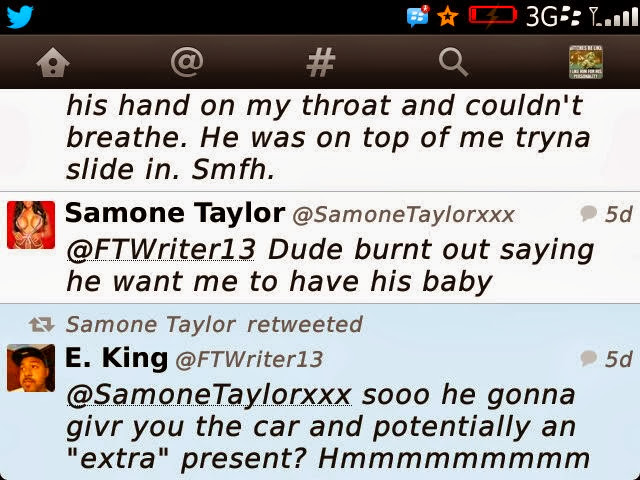The width and height of the screenshot is (640, 480).
Task: Follow the @SamoneTaylorxxx mention link
Action: coord(209,395)
